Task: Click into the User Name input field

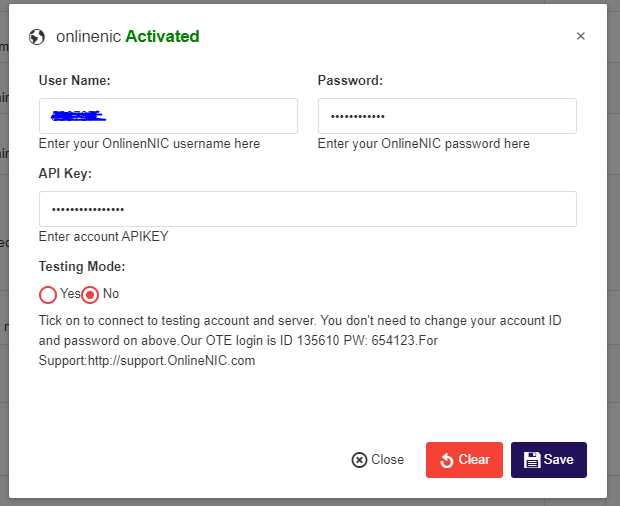Action: 168,116
